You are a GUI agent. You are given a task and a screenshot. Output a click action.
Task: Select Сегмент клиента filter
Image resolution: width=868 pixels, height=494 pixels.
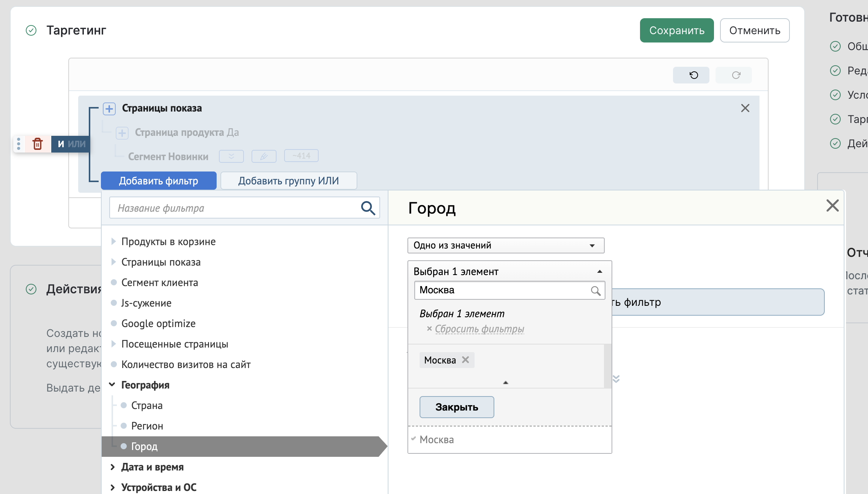pos(160,283)
